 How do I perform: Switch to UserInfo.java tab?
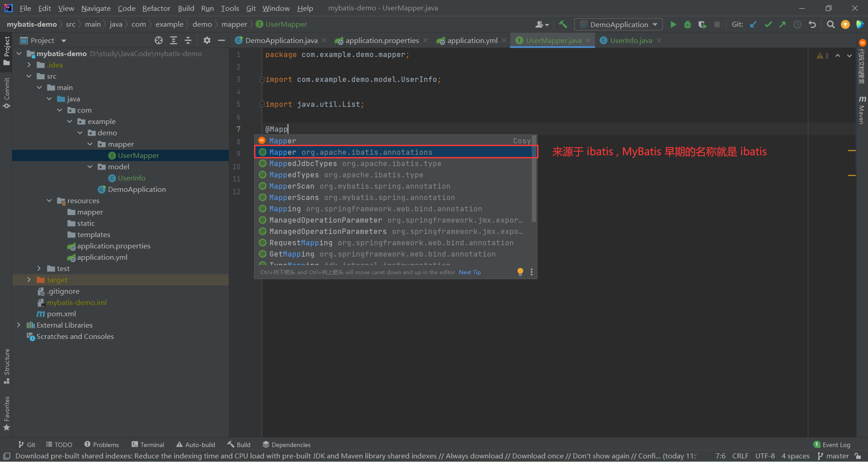(x=631, y=40)
